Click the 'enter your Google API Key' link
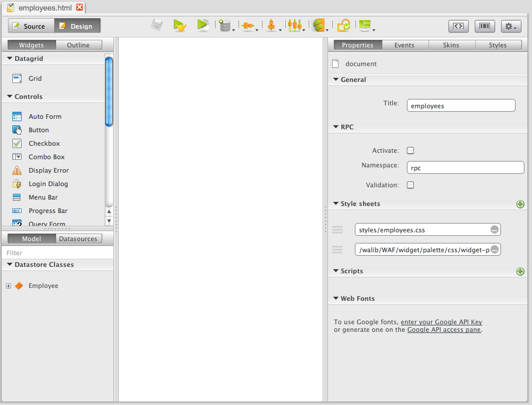 click(441, 322)
